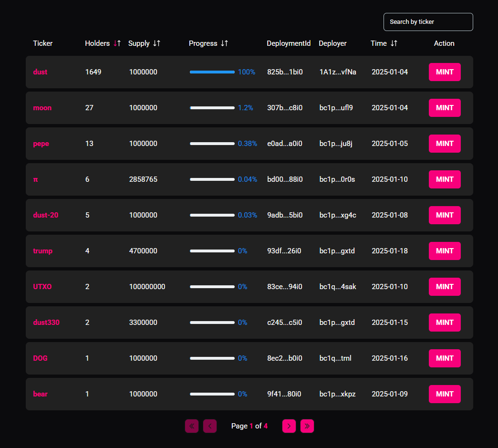Focus the Search by ticker field
The height and width of the screenshot is (448, 498).
[428, 22]
